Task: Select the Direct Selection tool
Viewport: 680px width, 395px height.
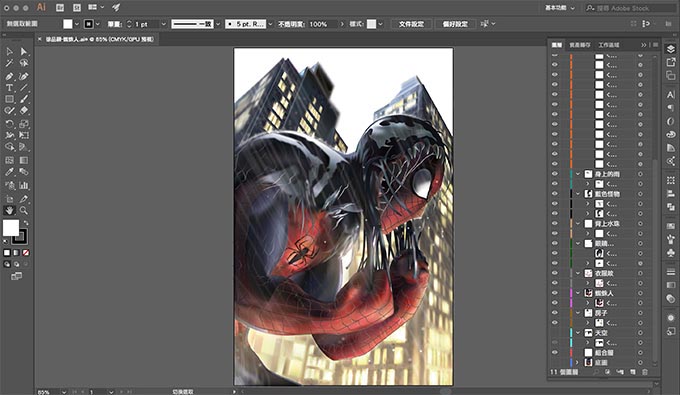Action: [x=24, y=52]
